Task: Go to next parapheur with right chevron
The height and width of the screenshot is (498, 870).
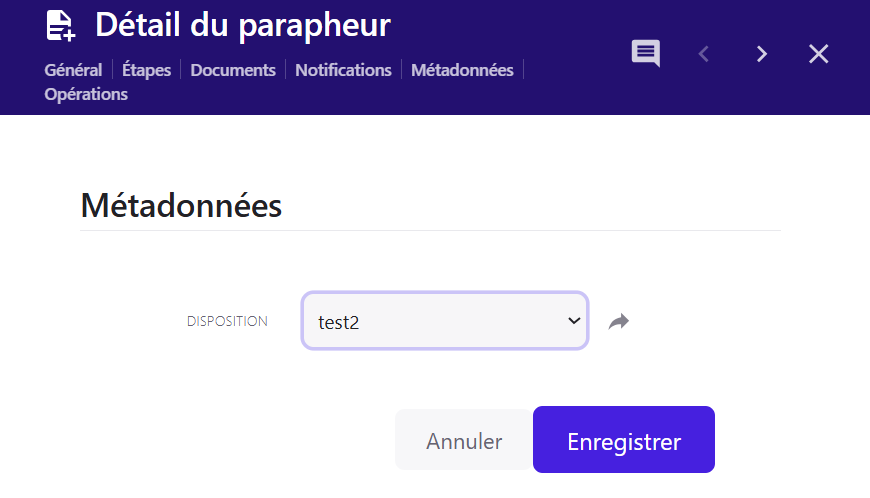Action: (x=762, y=54)
